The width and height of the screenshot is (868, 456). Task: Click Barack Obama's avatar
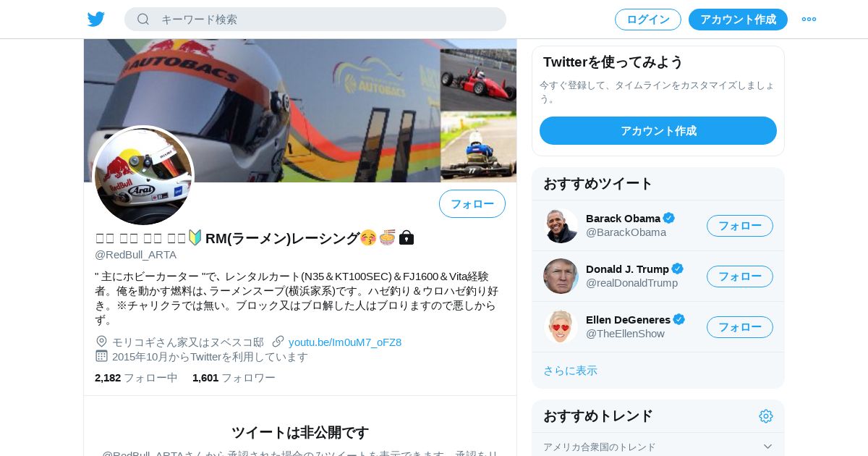(x=561, y=226)
